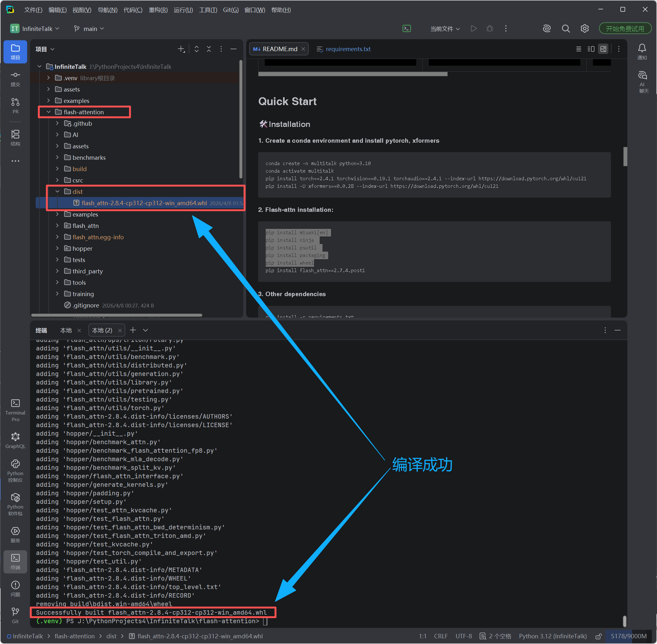Open the Git menu
The height and width of the screenshot is (644, 657).
click(x=231, y=10)
